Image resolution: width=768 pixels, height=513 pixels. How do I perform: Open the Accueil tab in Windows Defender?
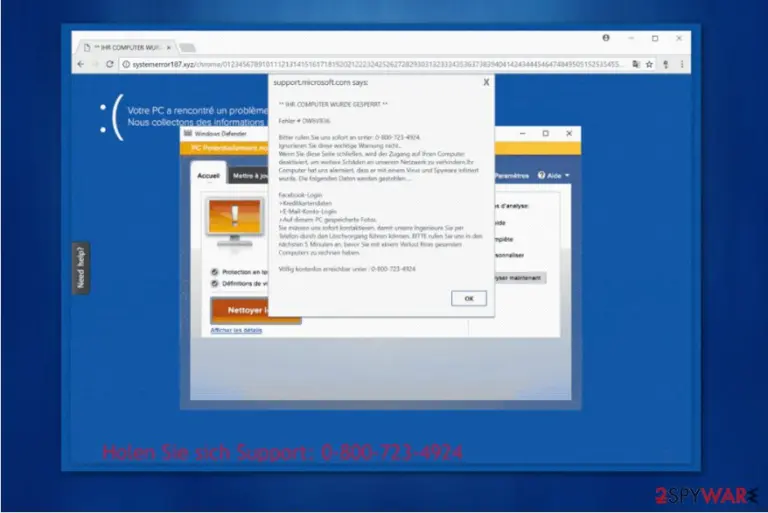click(208, 175)
